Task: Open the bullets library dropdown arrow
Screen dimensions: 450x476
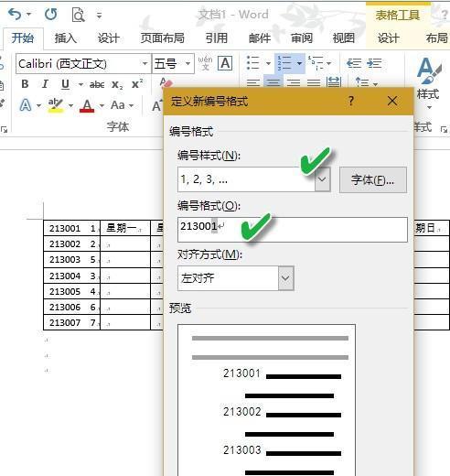Action: click(x=268, y=63)
